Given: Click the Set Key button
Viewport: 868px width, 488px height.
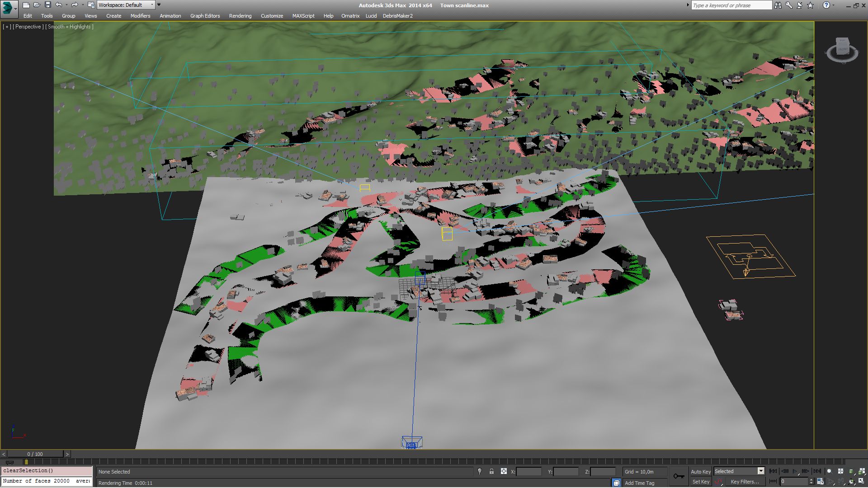Looking at the screenshot, I should [700, 482].
